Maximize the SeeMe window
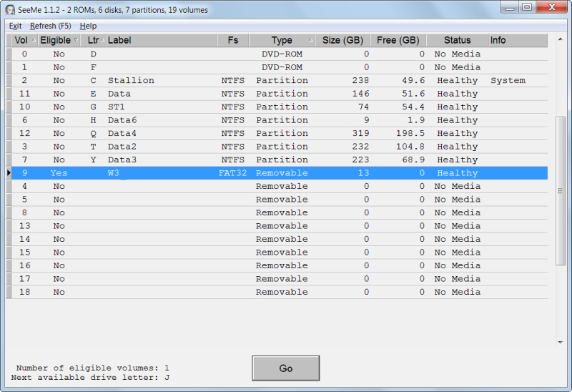The image size is (572, 392). coord(527,7)
